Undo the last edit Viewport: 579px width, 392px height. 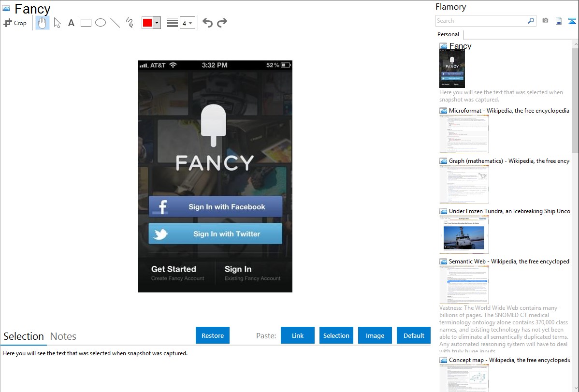coord(207,23)
